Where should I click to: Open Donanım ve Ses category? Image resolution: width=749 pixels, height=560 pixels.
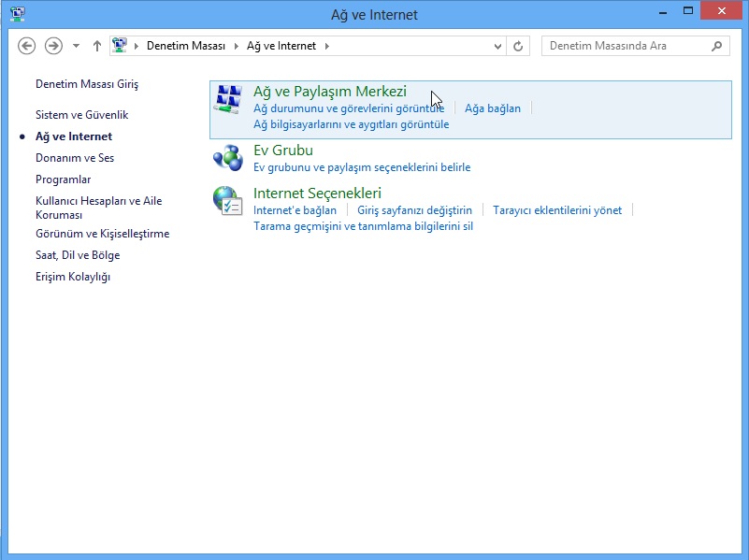(x=75, y=158)
